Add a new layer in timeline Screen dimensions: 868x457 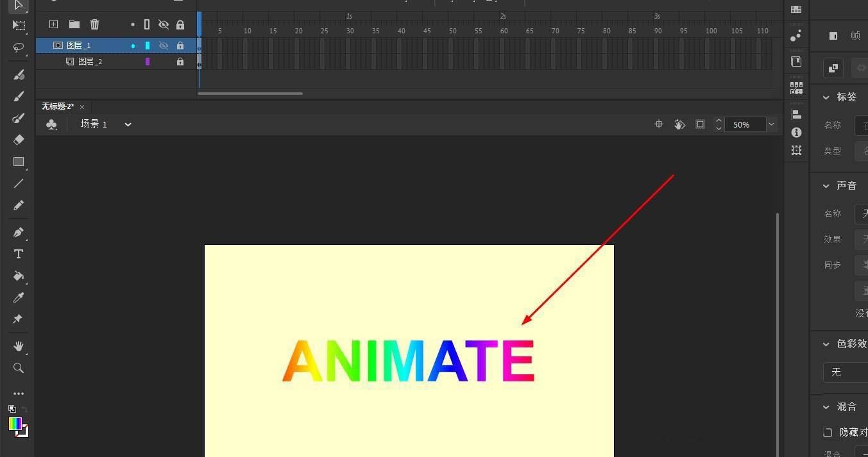[x=54, y=24]
